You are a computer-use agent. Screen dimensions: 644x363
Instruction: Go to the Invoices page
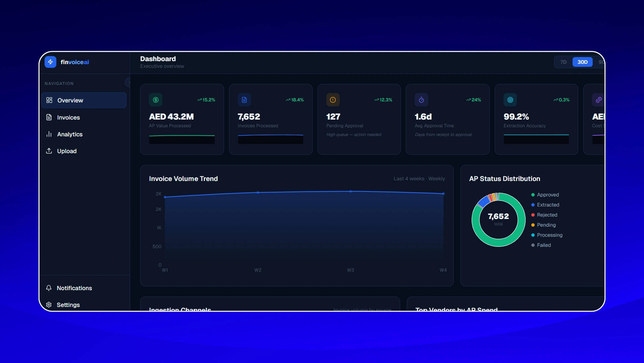(68, 118)
